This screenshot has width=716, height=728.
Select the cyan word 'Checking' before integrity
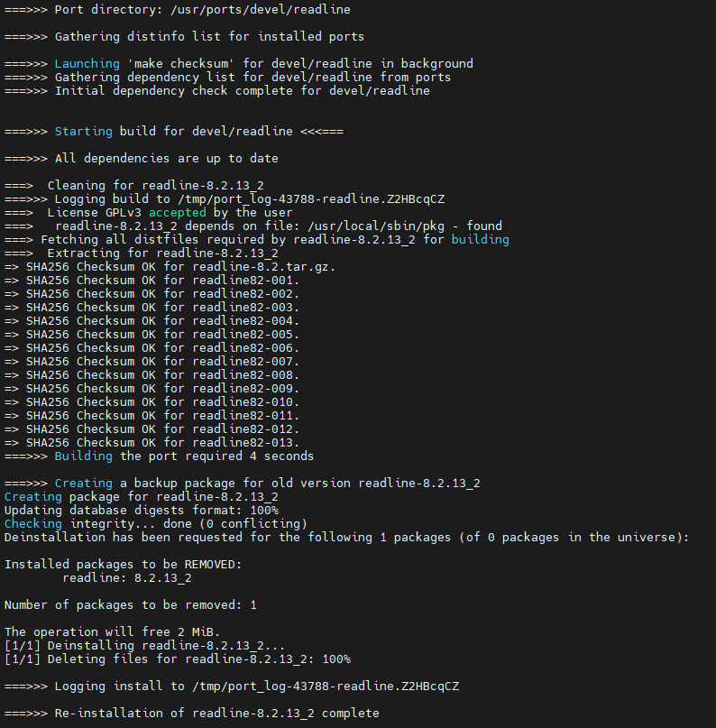tap(33, 524)
